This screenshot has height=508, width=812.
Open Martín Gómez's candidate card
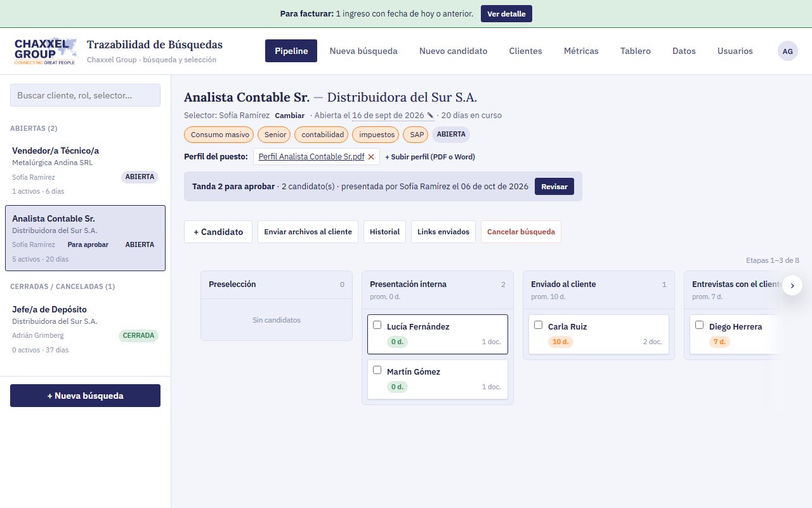coord(438,380)
